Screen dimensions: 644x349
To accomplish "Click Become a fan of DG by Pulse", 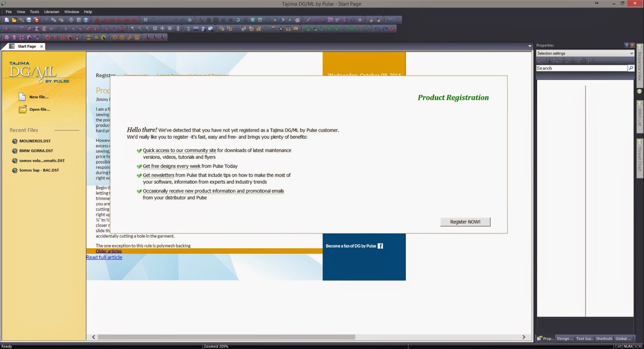I will point(351,246).
